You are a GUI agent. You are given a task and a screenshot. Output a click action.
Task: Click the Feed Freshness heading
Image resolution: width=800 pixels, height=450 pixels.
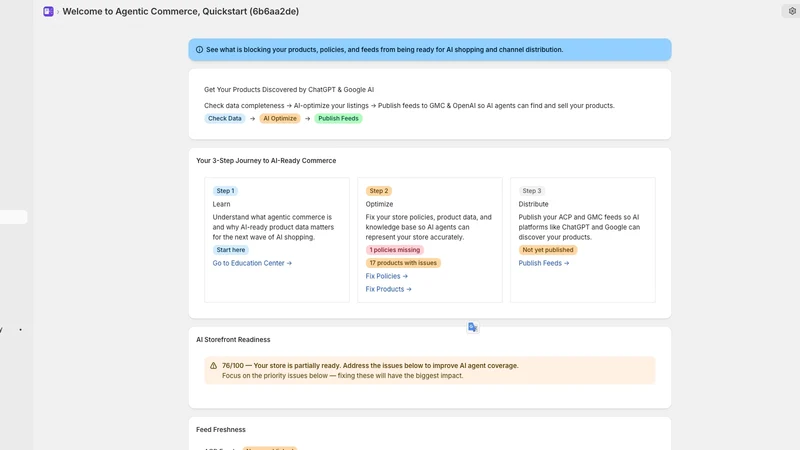point(221,430)
